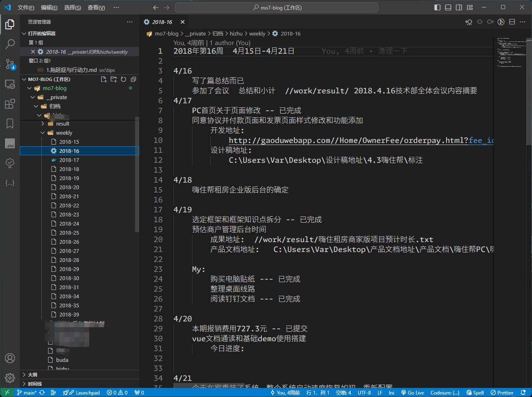Open the curly-braces Codeium icon in the activity bar

(x=10, y=183)
